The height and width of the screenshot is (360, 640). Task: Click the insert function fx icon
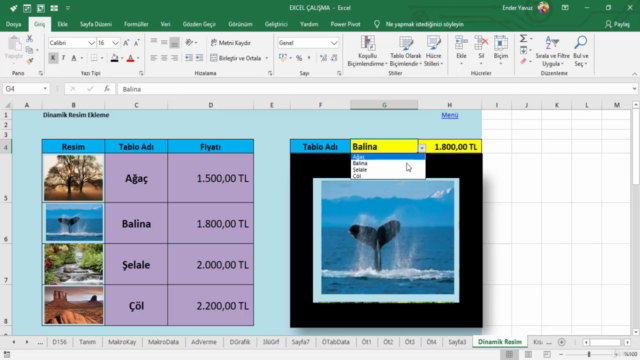pyautogui.click(x=107, y=89)
